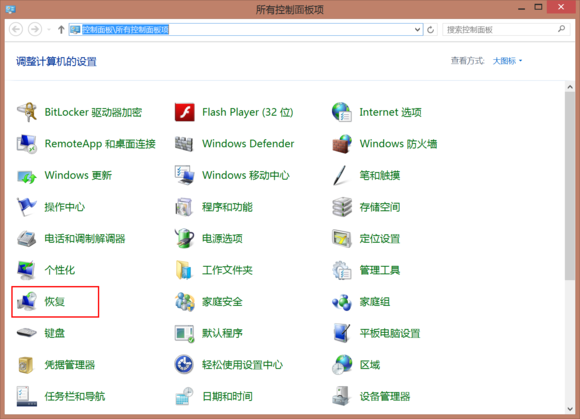Viewport: 580px width, 419px height.
Task: Open the 程序和功能 link
Action: (x=227, y=207)
